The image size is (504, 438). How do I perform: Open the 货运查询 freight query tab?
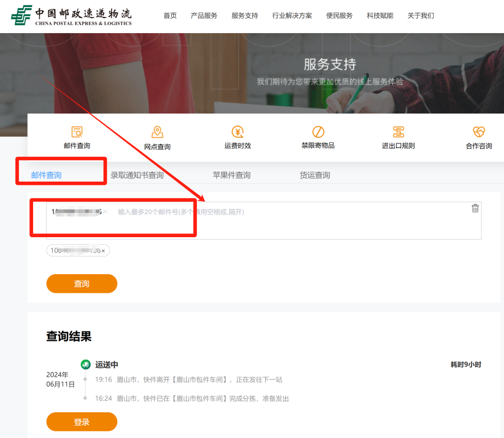coord(315,175)
